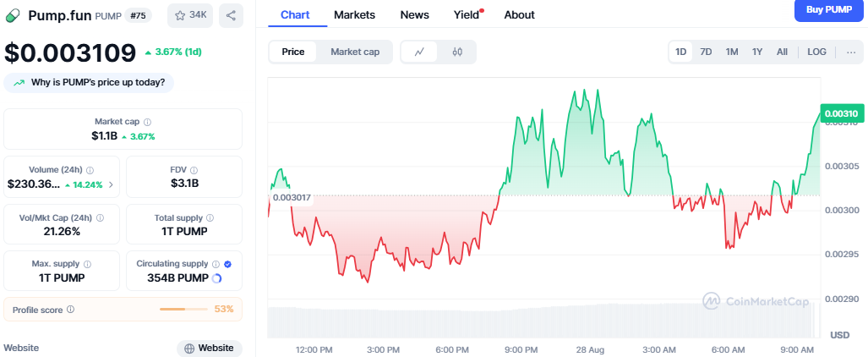Click the verified checkmark badge icon
This screenshot has width=868, height=357.
[227, 264]
